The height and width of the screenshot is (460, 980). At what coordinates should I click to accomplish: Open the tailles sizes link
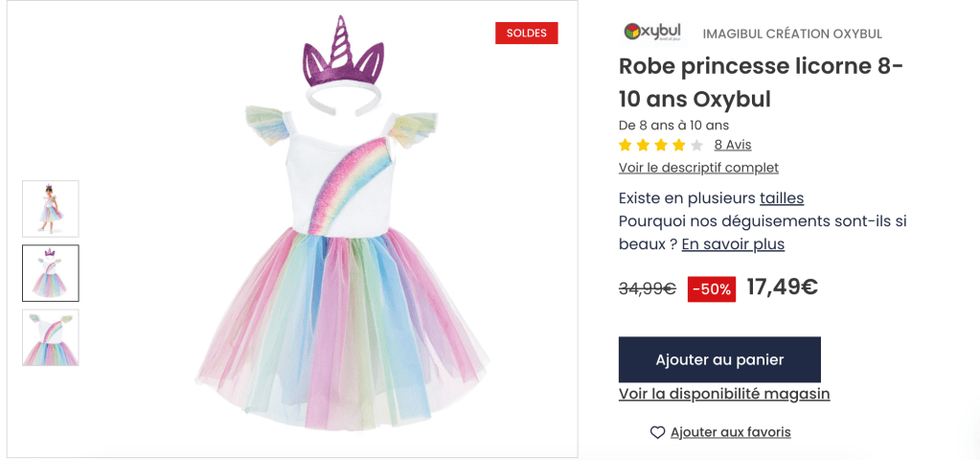pyautogui.click(x=782, y=198)
